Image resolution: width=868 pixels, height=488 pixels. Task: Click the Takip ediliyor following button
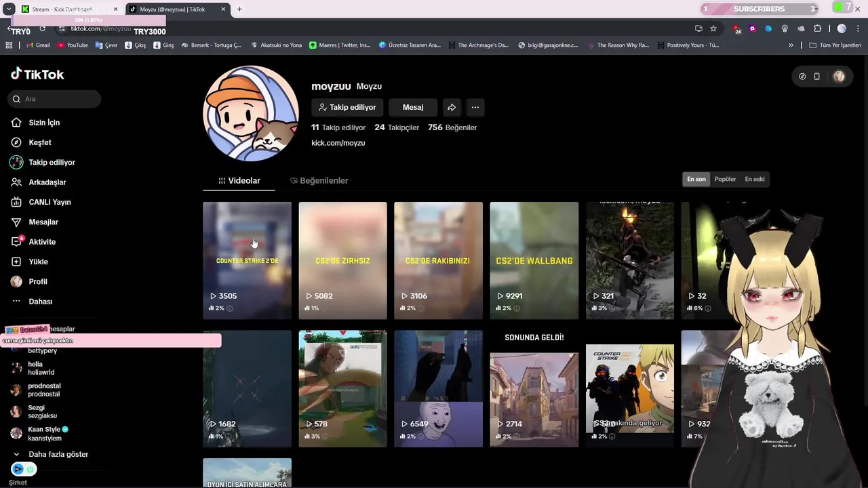pos(347,107)
